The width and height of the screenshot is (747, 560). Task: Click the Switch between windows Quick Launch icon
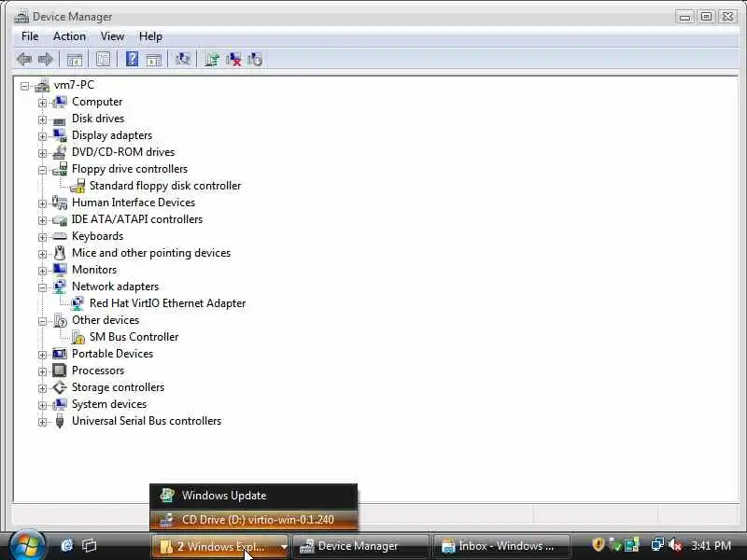point(89,545)
